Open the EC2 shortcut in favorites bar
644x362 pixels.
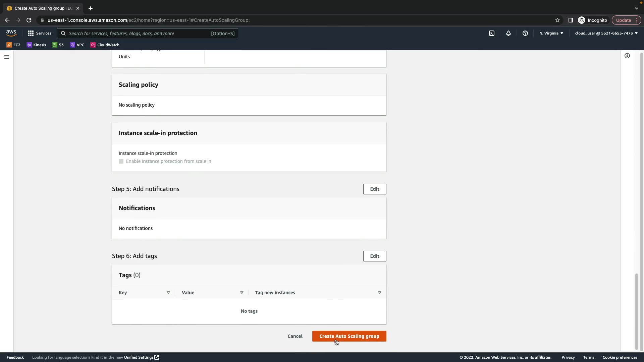point(13,45)
